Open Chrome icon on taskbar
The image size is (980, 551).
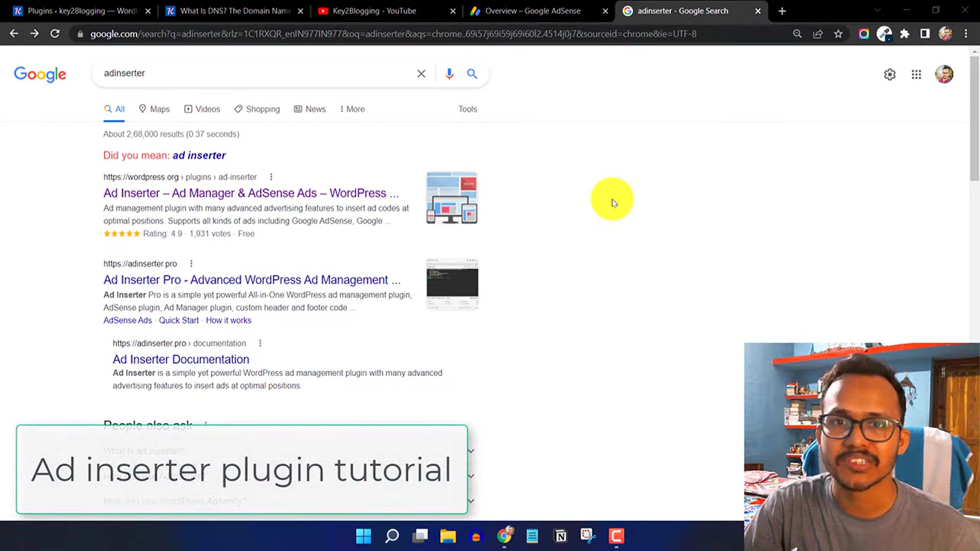(x=504, y=536)
